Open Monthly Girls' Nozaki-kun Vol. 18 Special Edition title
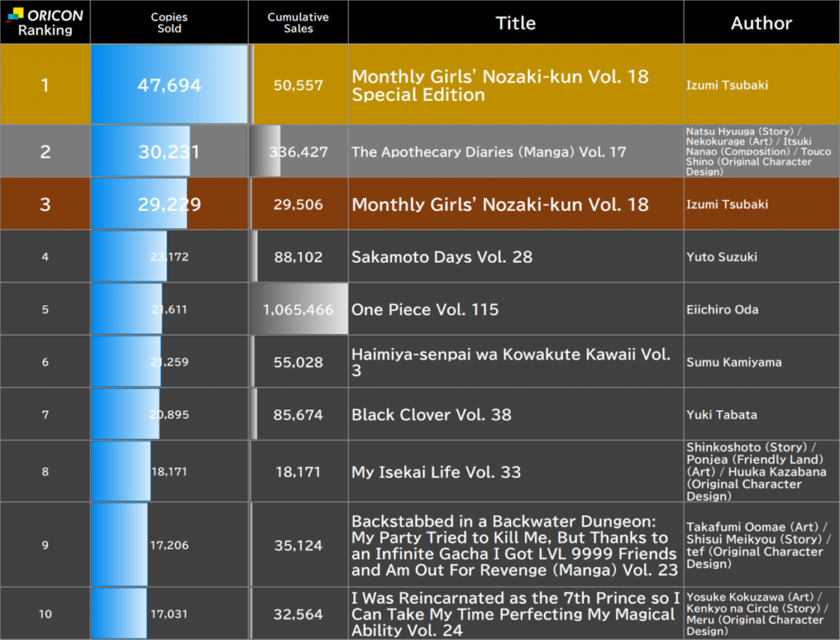Screen dimensions: 840x640 point(500,85)
